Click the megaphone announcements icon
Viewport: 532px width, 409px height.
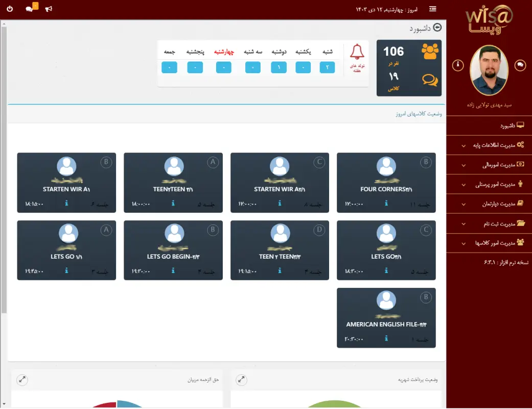(x=49, y=9)
